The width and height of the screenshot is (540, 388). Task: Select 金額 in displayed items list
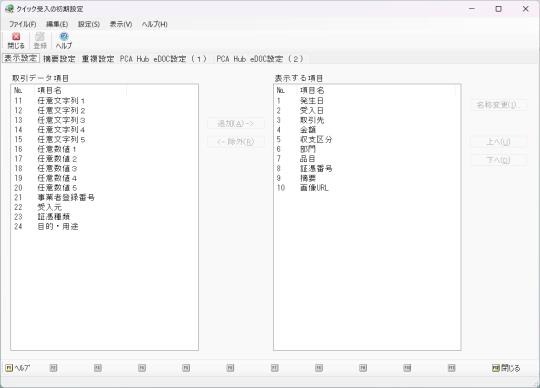click(367, 130)
